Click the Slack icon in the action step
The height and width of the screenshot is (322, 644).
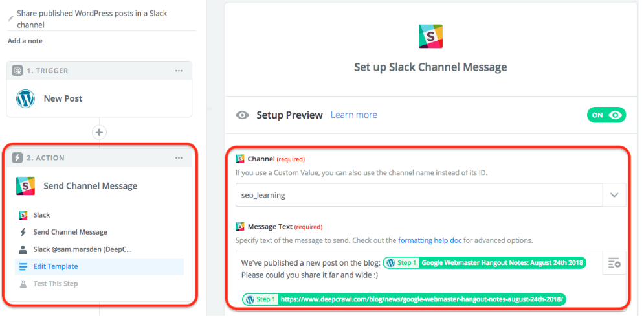[x=25, y=186]
